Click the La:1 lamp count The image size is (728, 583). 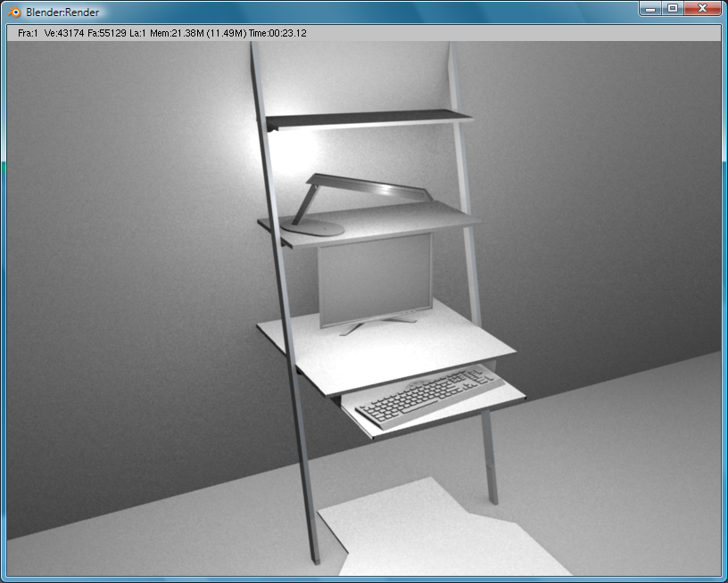tap(138, 33)
